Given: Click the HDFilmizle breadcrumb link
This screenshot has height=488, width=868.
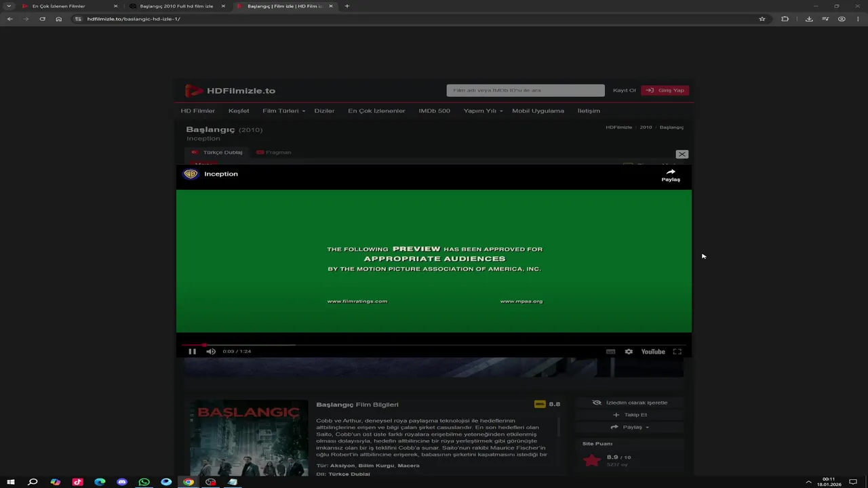Looking at the screenshot, I should (x=618, y=127).
